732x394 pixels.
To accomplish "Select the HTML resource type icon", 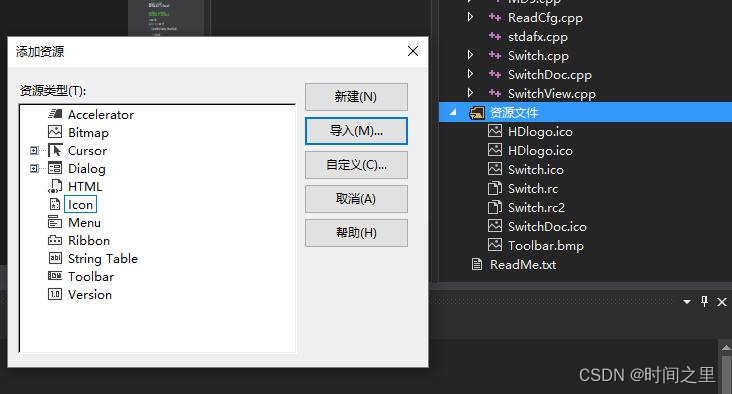I will 55,186.
